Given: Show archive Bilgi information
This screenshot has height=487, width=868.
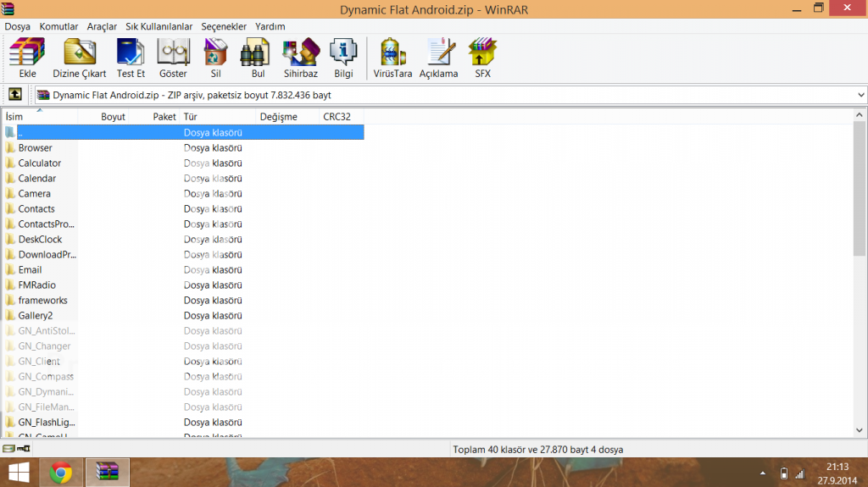Looking at the screenshot, I should coord(343,58).
